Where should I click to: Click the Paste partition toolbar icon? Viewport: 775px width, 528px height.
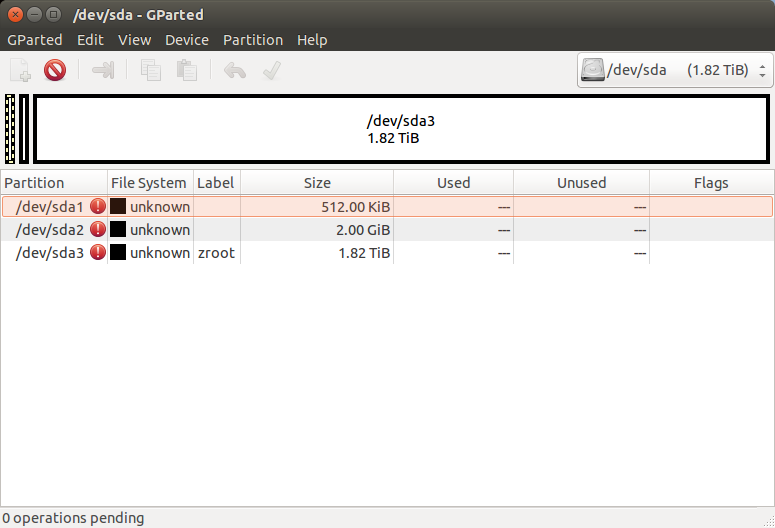[x=186, y=70]
